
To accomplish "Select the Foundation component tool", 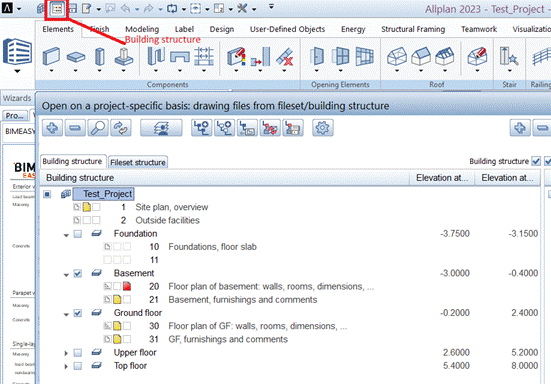I will click(124, 57).
